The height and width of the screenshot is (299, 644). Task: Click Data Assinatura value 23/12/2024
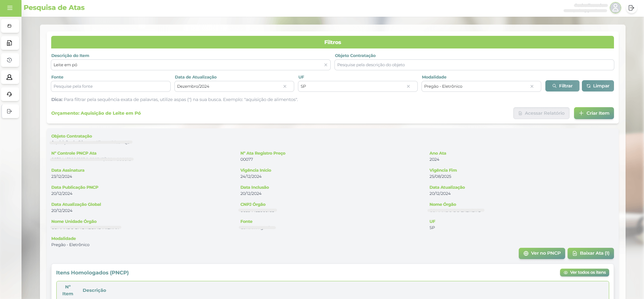pyautogui.click(x=62, y=176)
